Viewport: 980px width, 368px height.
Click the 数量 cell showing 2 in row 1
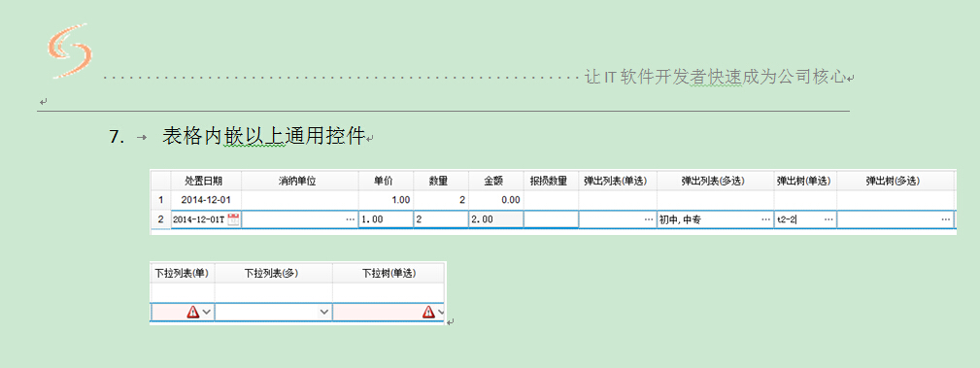(x=441, y=201)
